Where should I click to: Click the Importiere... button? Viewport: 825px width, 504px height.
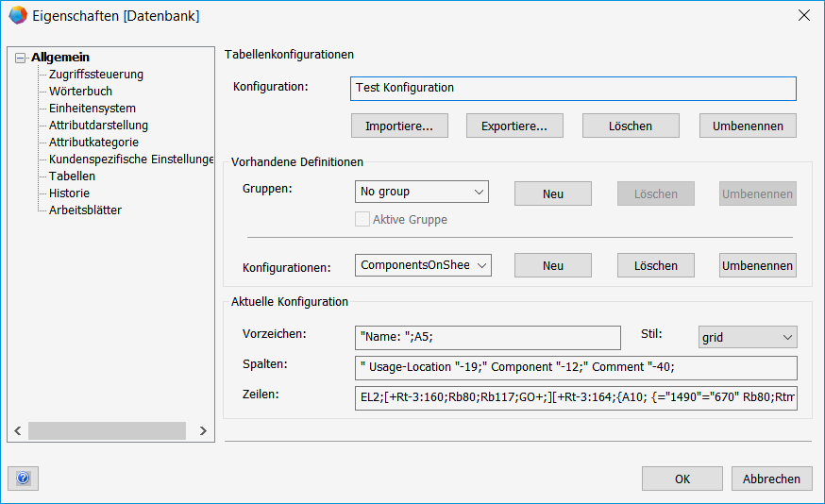tap(399, 126)
